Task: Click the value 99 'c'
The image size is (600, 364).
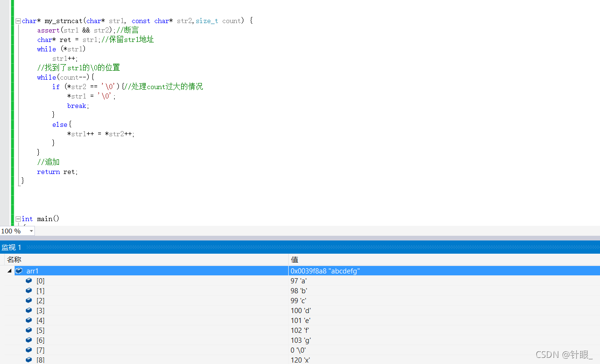Action: [299, 300]
